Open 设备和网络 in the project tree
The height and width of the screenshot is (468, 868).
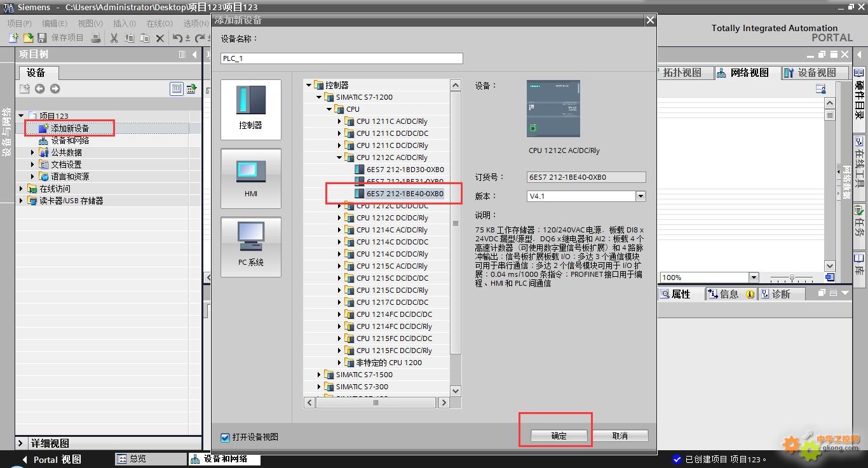pos(70,140)
